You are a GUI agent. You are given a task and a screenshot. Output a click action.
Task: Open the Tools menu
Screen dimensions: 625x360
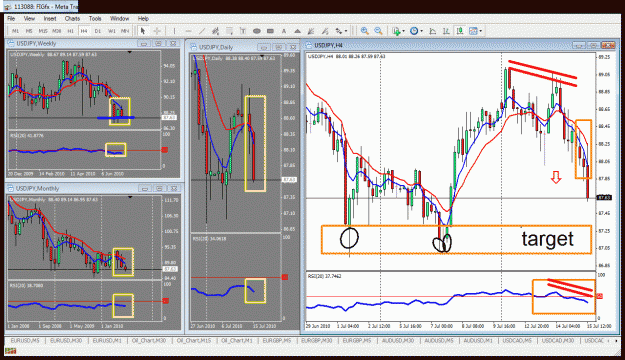coord(95,18)
